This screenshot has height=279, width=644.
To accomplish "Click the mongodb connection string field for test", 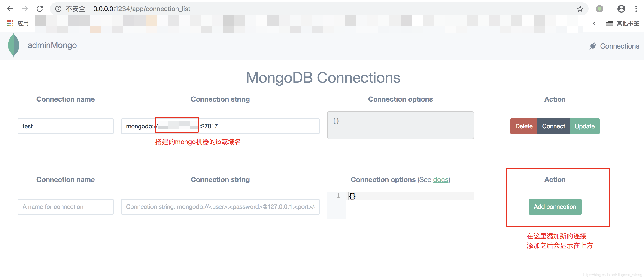I will click(220, 126).
